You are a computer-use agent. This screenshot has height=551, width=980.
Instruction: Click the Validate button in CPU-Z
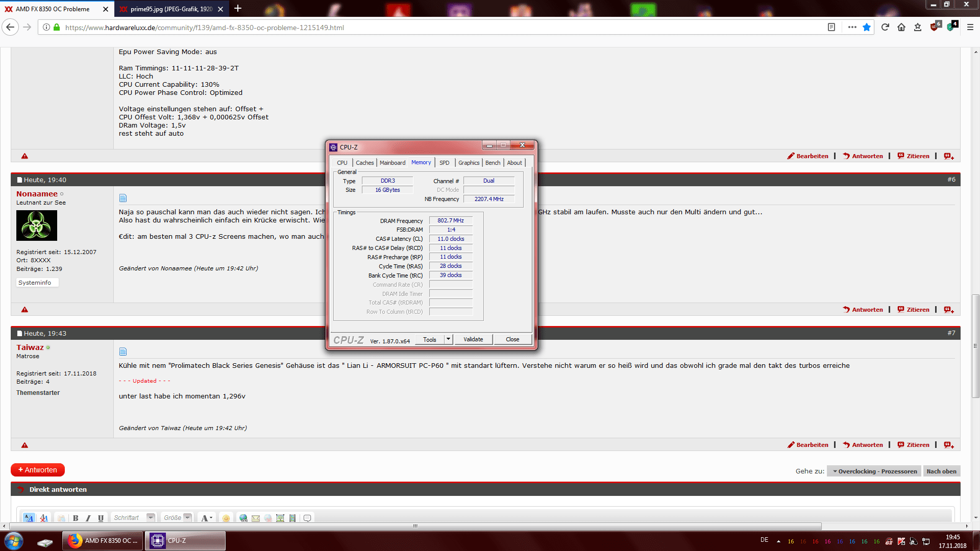click(x=473, y=339)
